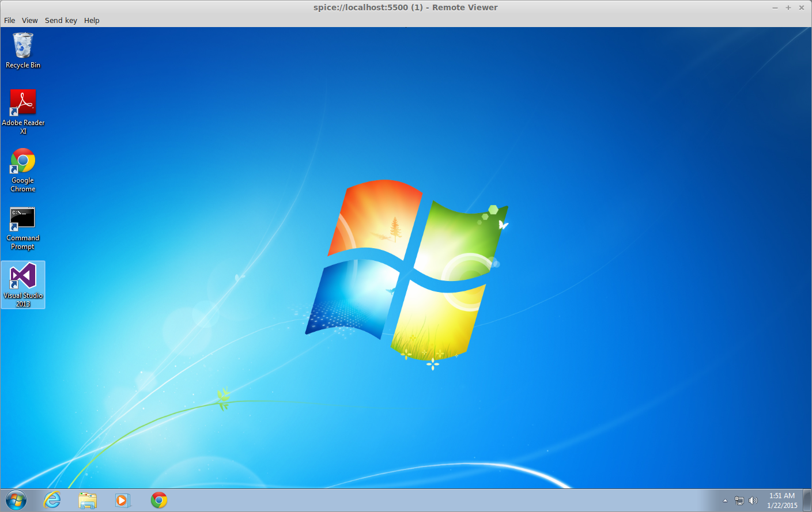The width and height of the screenshot is (812, 512).
Task: Open Chrome pinned on the taskbar
Action: pos(159,500)
